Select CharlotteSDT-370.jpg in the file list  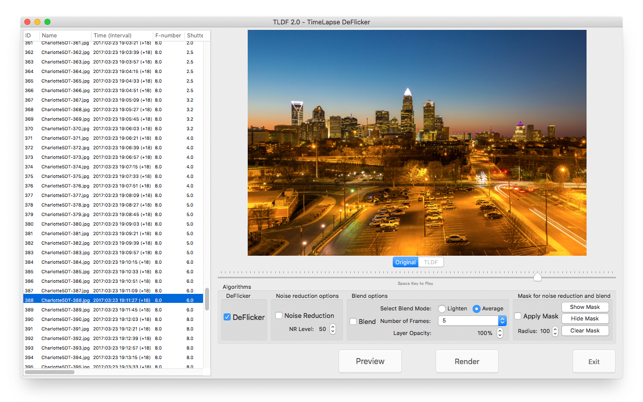pos(64,129)
